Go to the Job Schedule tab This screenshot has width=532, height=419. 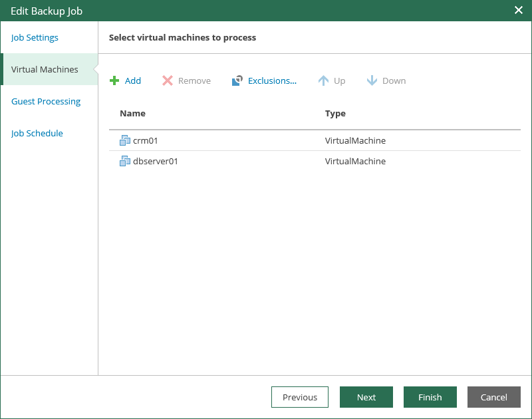(37, 133)
